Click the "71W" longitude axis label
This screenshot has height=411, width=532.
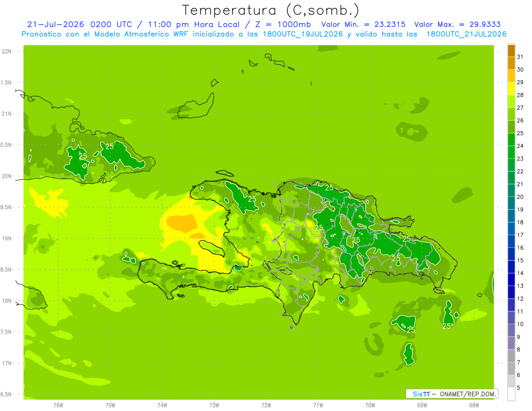(x=318, y=405)
